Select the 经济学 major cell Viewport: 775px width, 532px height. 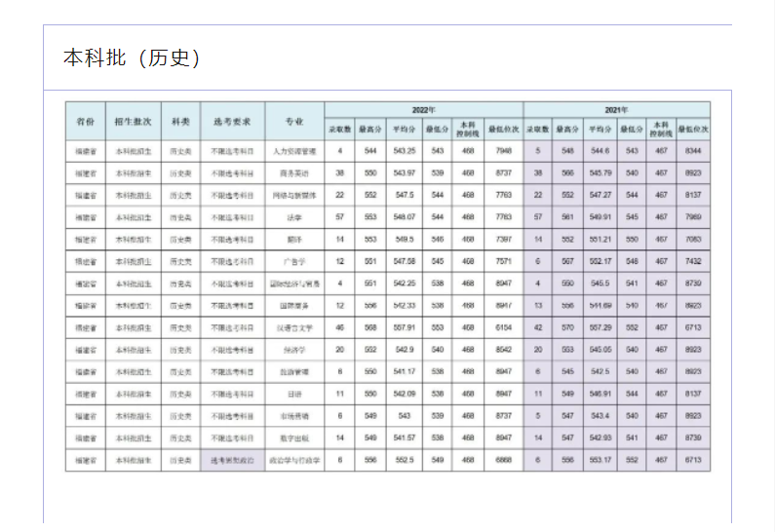294,350
